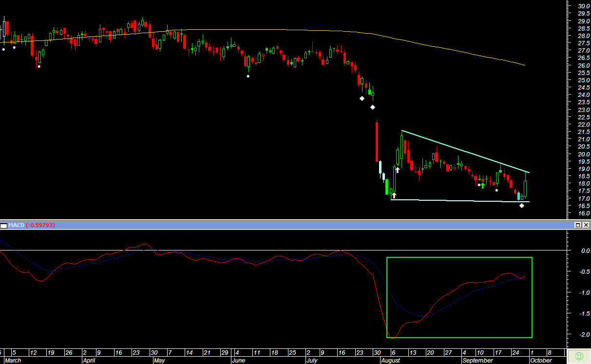Click the May label on date axis
The height and width of the screenshot is (364, 591).
[x=159, y=361]
